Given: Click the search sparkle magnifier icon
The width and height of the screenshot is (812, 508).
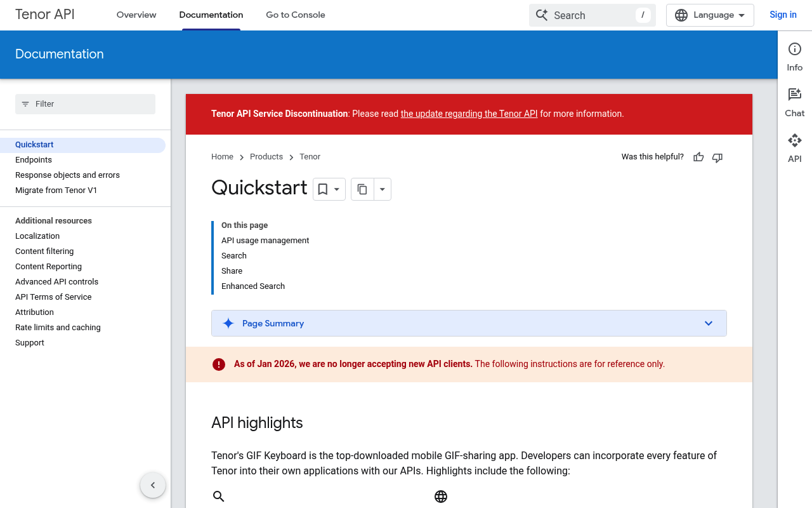Looking at the screenshot, I should point(542,15).
